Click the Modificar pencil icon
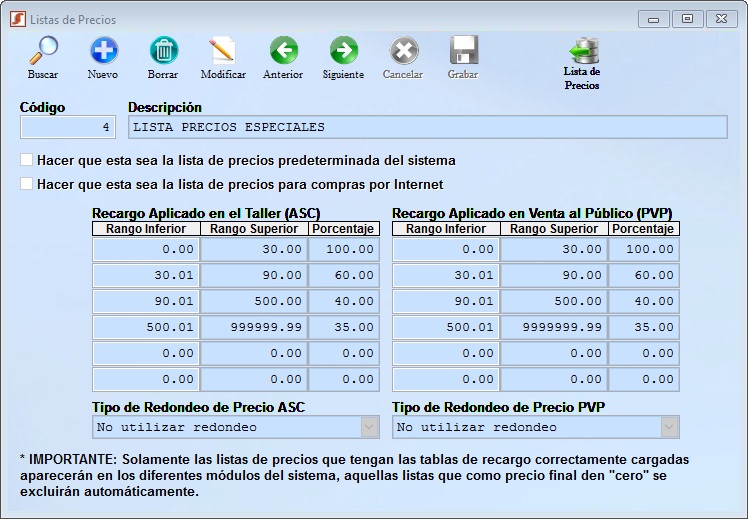Viewport: 748px width, 519px height. click(223, 52)
